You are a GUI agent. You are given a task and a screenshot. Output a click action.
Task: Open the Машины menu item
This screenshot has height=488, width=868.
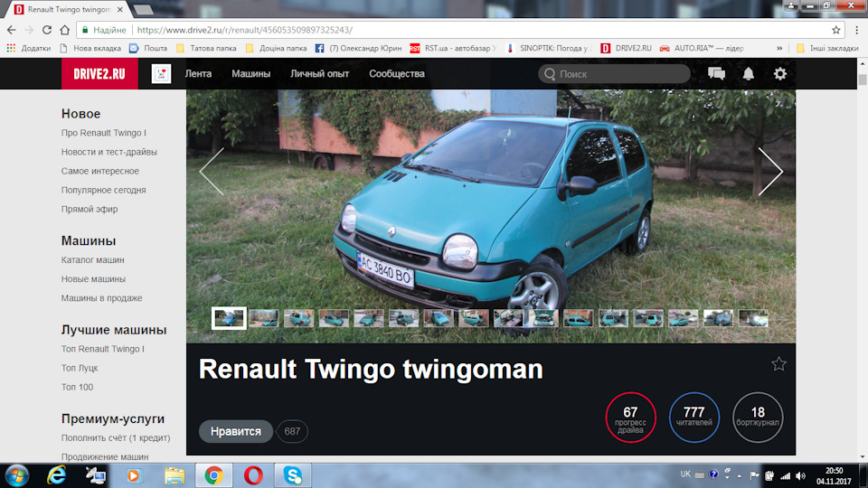coord(250,73)
